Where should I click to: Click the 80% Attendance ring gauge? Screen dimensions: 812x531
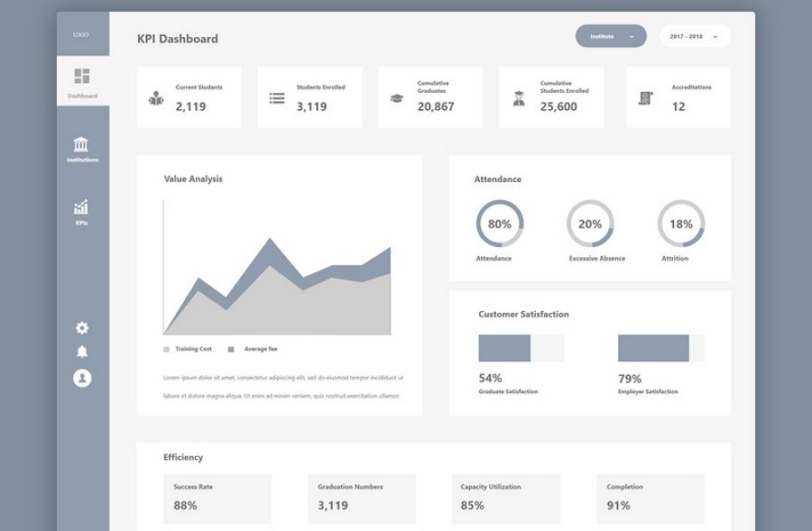(500, 224)
